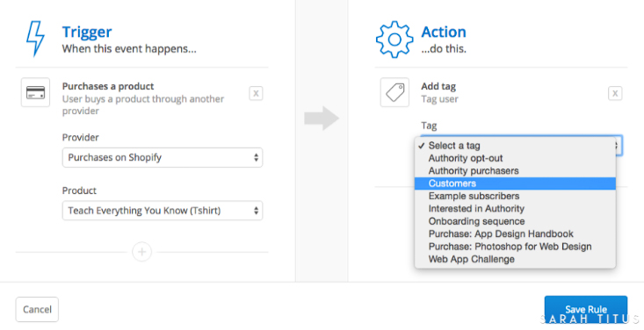Viewport: 644px width, 330px height.
Task: Remove the Add tag action
Action: [615, 93]
